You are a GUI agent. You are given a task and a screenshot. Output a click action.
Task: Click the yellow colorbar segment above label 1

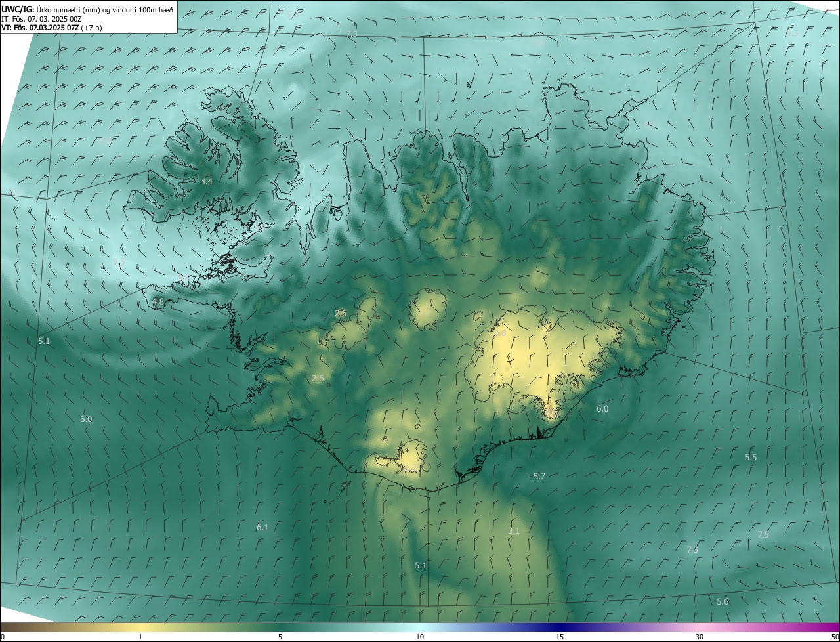pos(140,627)
